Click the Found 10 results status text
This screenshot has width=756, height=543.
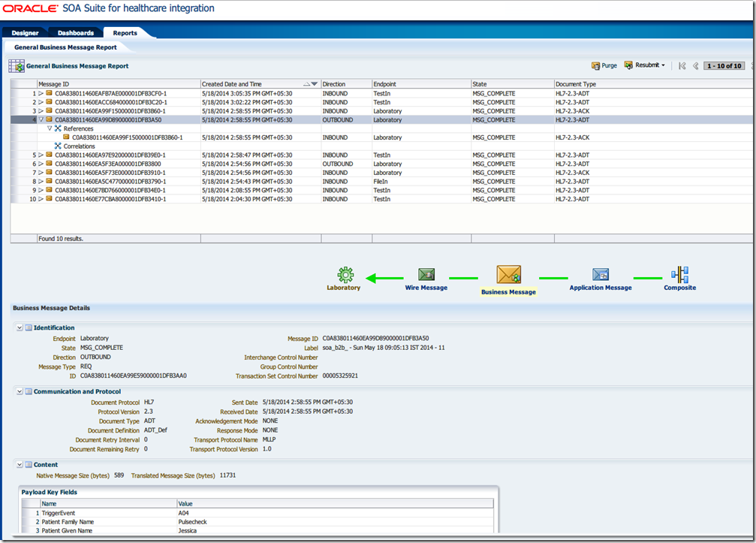point(61,239)
